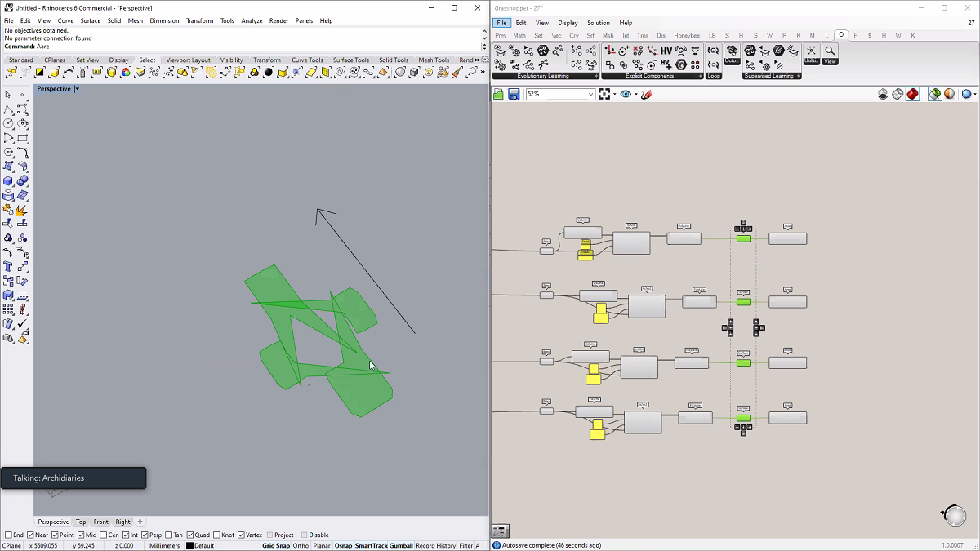Open the Solution menu in Grasshopper
Image resolution: width=980 pixels, height=551 pixels.
[x=598, y=23]
